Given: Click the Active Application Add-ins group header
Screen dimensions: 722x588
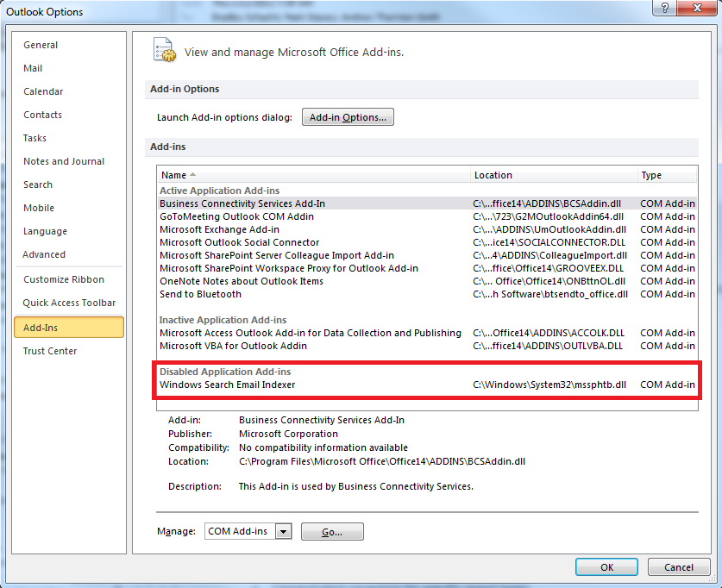Looking at the screenshot, I should coord(220,191).
